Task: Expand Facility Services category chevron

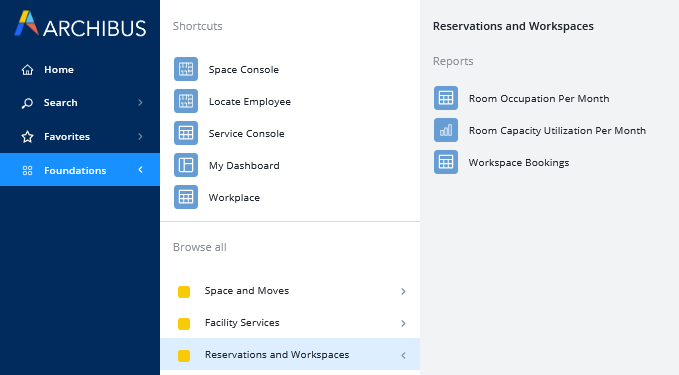Action: click(x=403, y=323)
